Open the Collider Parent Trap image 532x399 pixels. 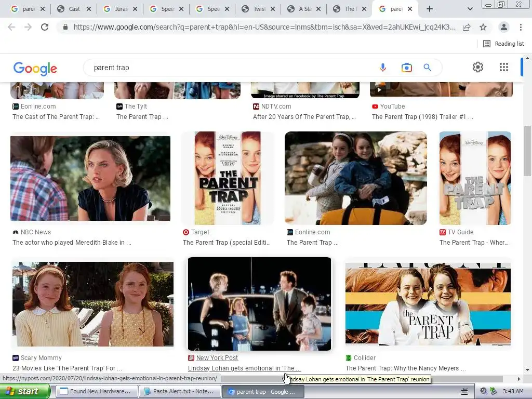pyautogui.click(x=428, y=304)
